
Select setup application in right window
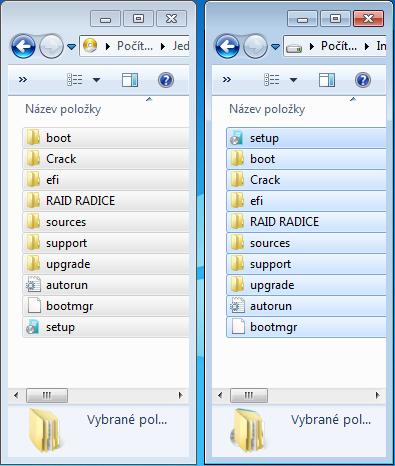coord(306,138)
